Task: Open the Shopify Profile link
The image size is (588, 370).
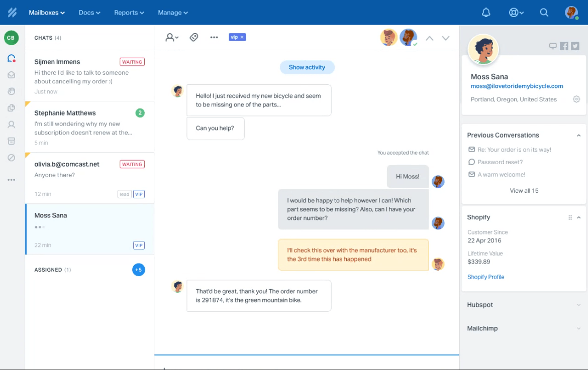Action: 485,277
